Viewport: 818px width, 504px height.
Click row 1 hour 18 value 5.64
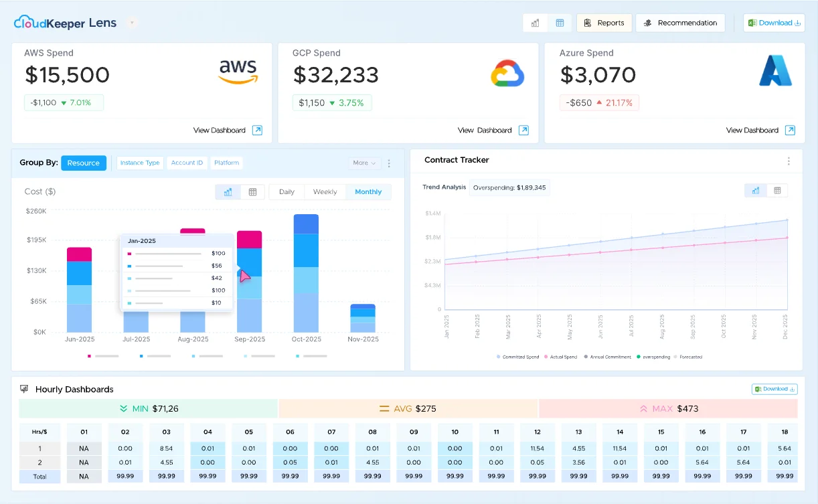click(785, 448)
